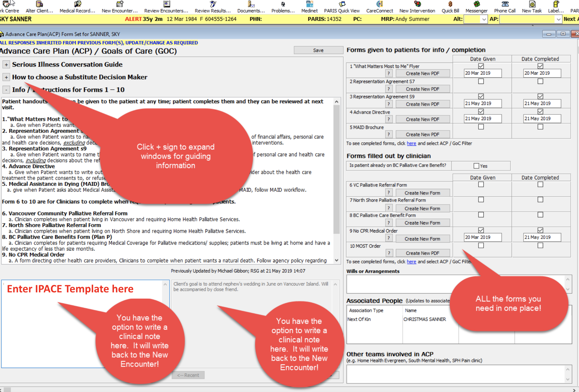Create New PDF for Representation Agreement S7

click(x=422, y=89)
